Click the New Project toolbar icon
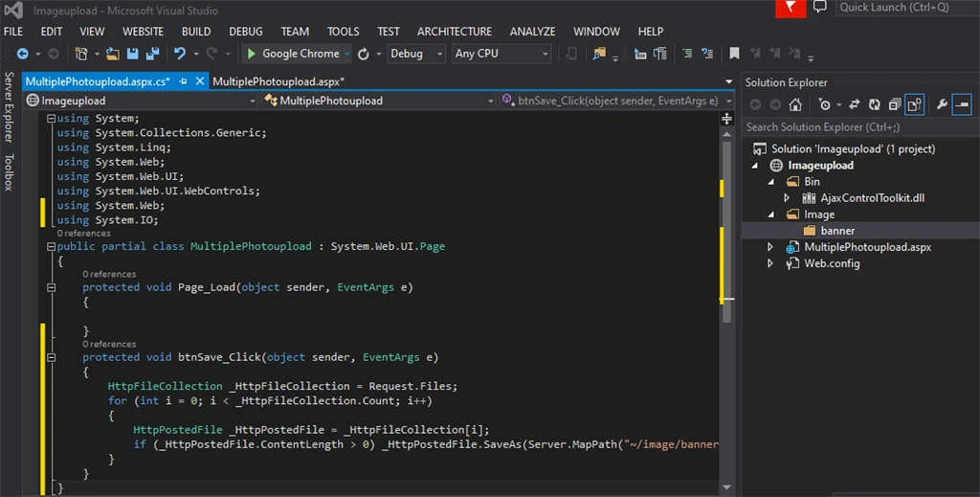Viewport: 980px width, 497px height. tap(81, 54)
